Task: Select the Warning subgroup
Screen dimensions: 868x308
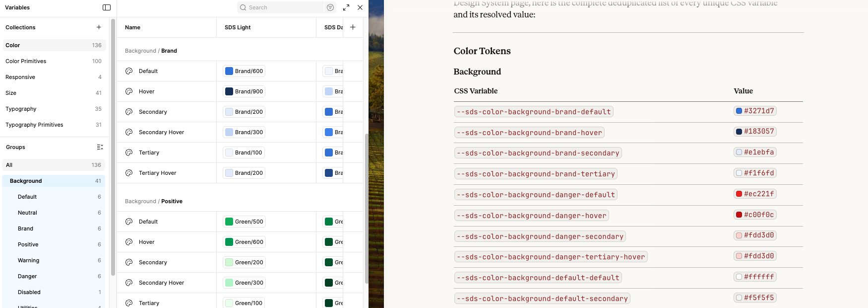Action: 54,260
